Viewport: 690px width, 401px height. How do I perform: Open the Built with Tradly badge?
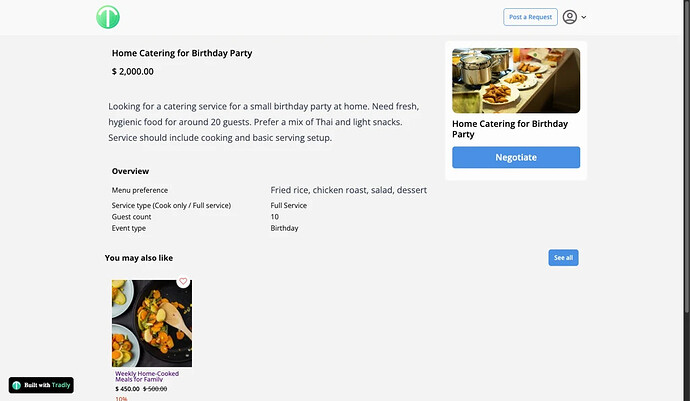click(42, 385)
